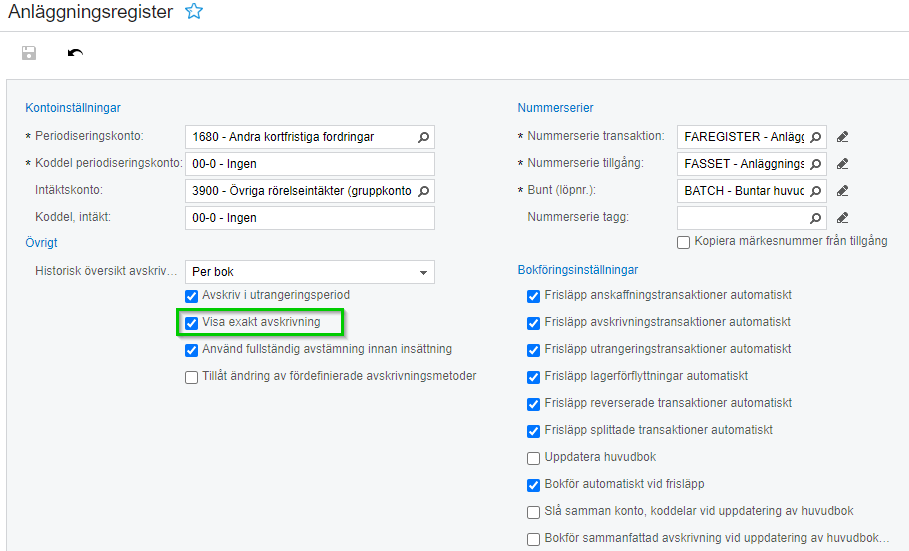Click the favorite star next to Anläggningsregister
Screen dimensions: 909x551
click(194, 11)
